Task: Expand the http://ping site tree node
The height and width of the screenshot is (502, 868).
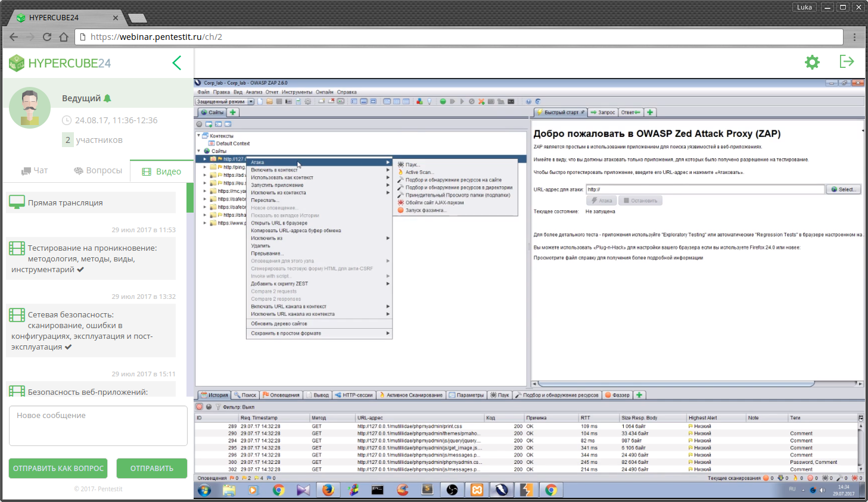Action: tap(205, 167)
